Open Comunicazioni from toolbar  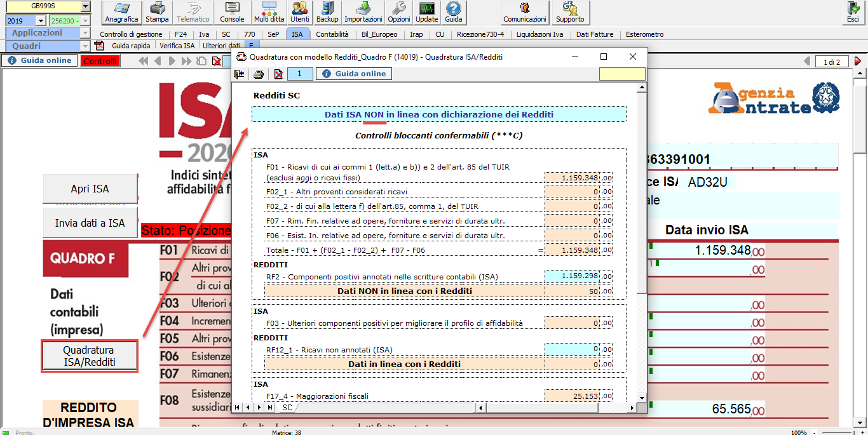525,12
